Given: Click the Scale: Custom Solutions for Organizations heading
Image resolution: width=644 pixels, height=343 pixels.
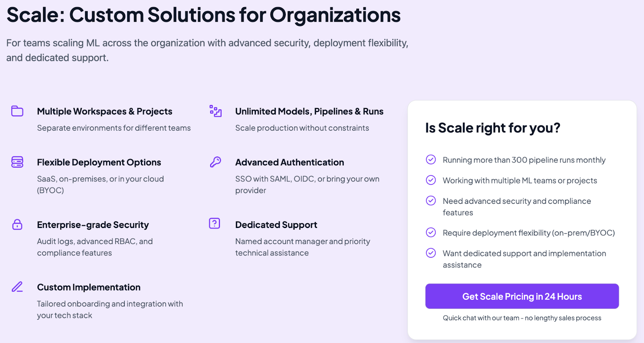Looking at the screenshot, I should [204, 15].
